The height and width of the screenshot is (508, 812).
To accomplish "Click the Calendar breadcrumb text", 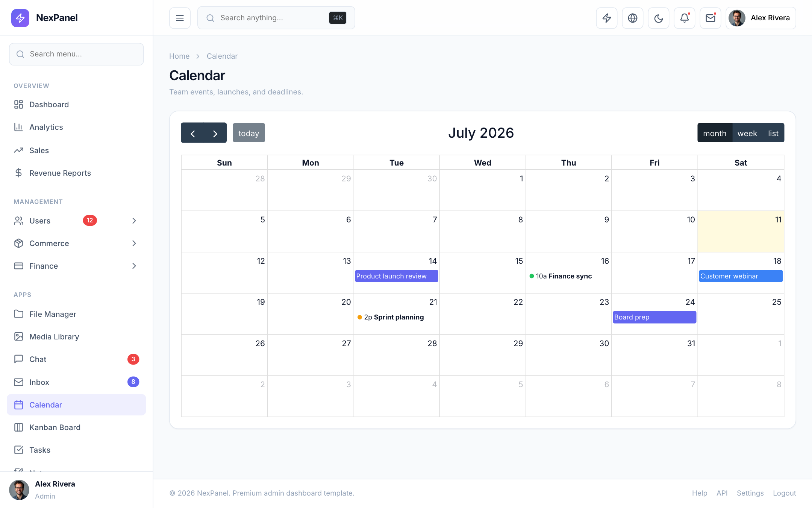I will (x=222, y=56).
